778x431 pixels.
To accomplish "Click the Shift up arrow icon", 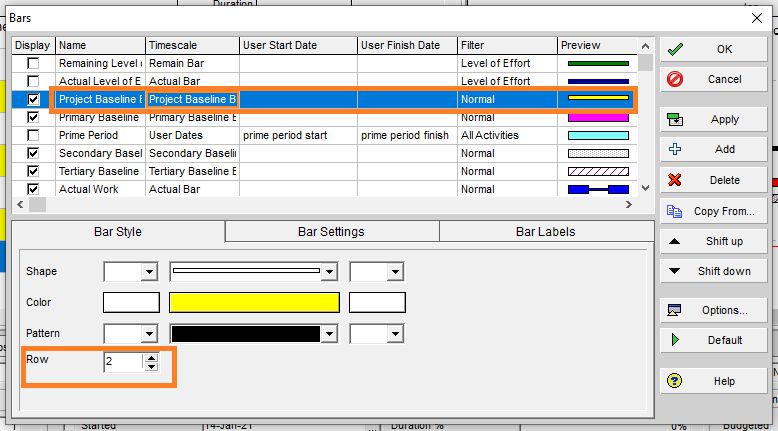I will pos(674,242).
